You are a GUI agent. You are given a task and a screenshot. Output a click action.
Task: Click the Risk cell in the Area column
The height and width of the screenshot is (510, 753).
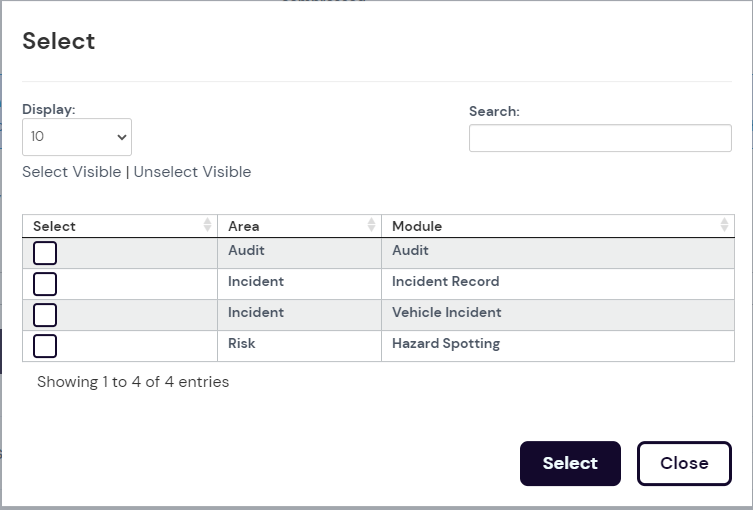(241, 344)
